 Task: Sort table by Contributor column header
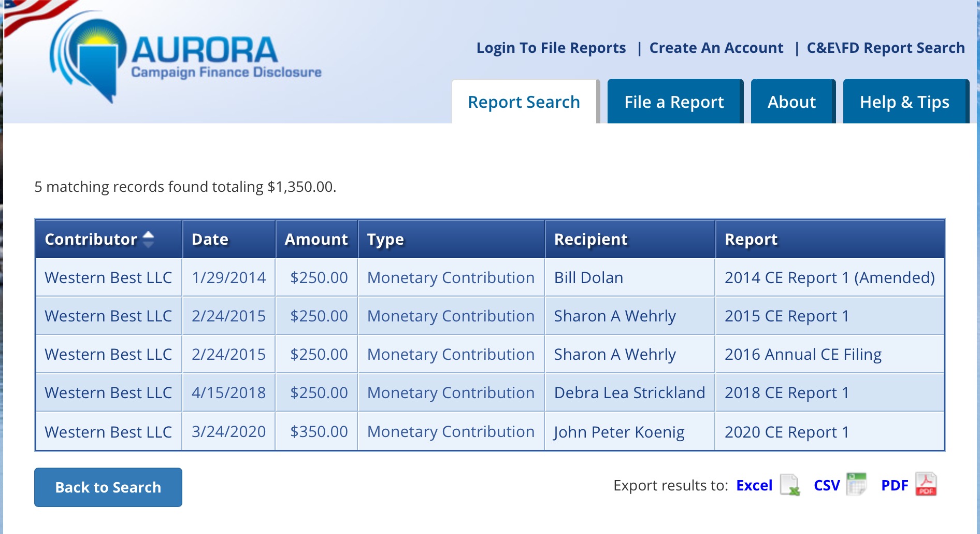[x=91, y=240]
